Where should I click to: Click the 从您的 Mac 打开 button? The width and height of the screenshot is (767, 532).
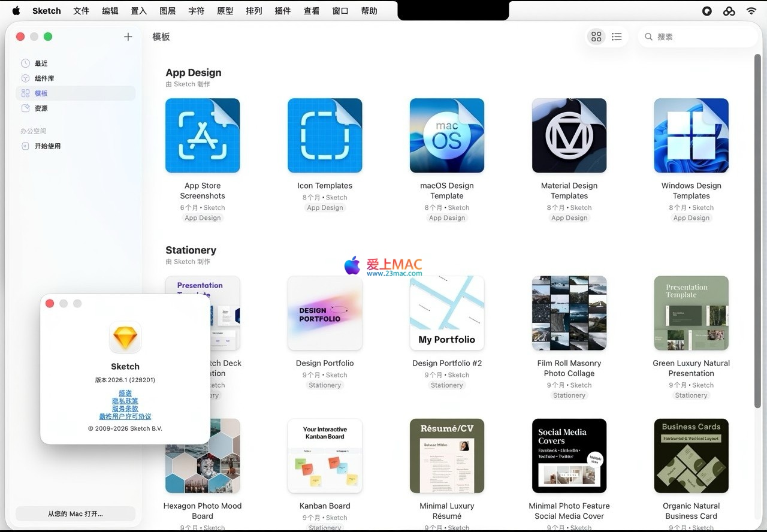(x=76, y=513)
